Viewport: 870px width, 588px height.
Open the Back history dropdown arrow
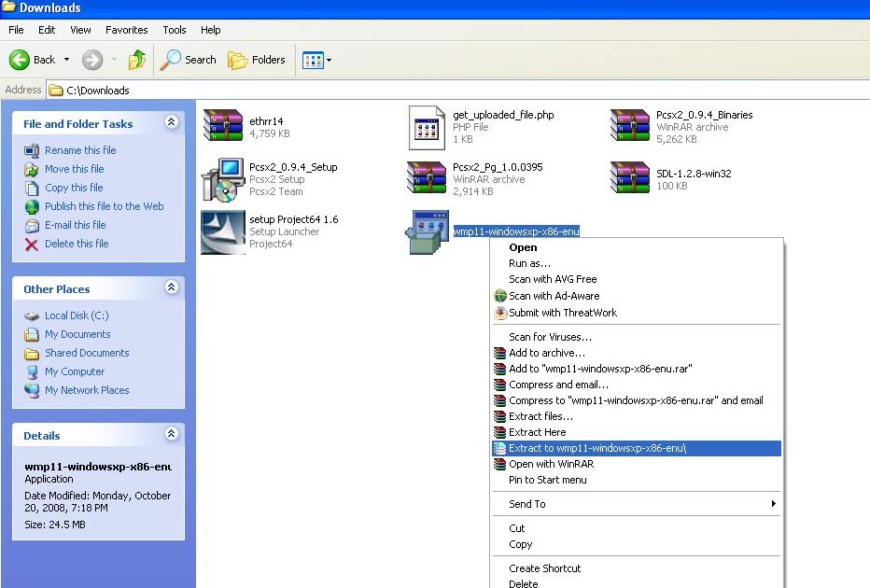click(x=66, y=60)
